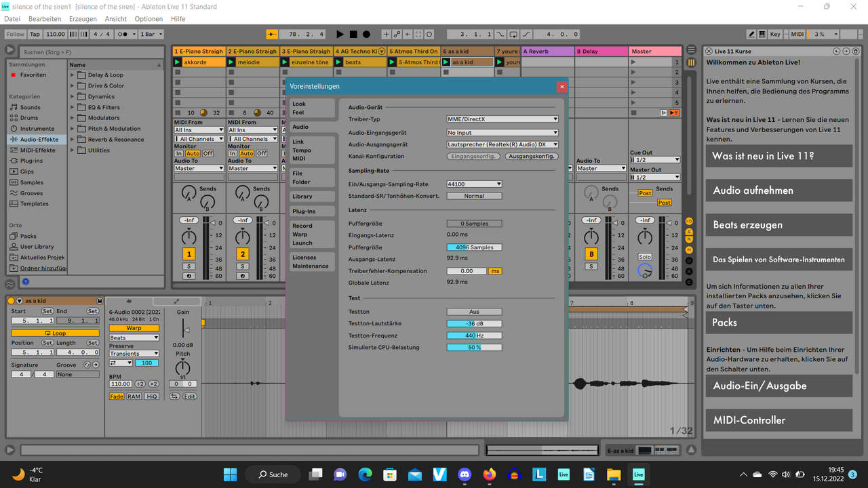Toggle Draw Mode pencil icon

751,34
